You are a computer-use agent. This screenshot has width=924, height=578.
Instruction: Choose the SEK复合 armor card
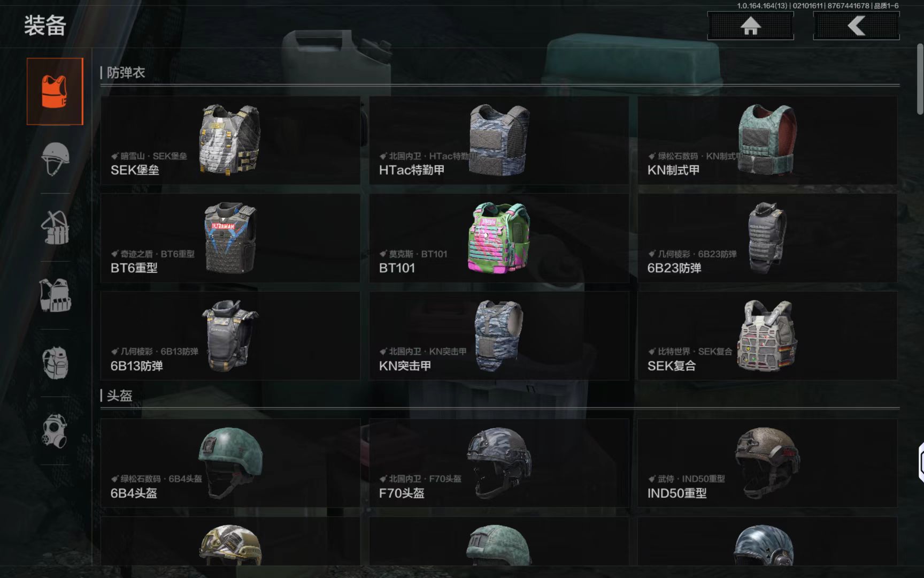[767, 336]
